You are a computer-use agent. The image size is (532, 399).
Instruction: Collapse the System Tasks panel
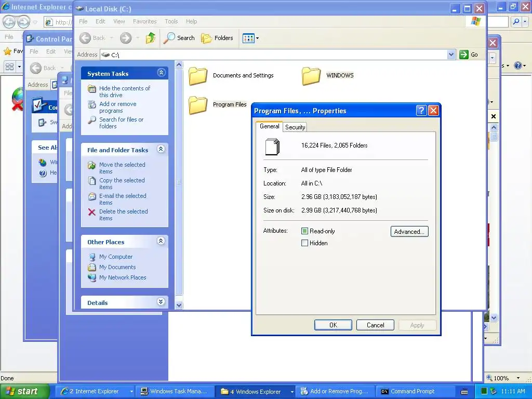tap(161, 73)
